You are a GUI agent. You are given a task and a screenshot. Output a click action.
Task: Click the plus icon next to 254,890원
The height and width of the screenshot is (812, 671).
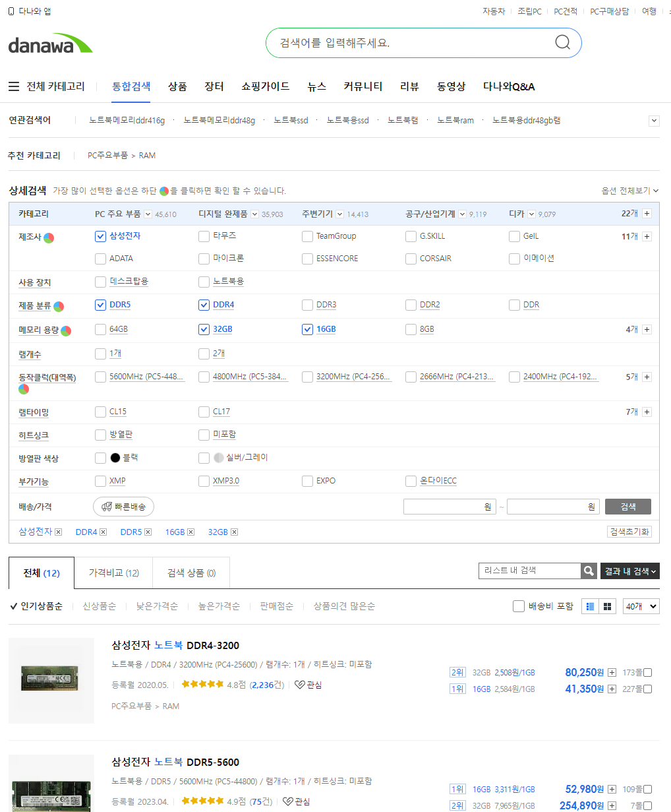point(612,806)
